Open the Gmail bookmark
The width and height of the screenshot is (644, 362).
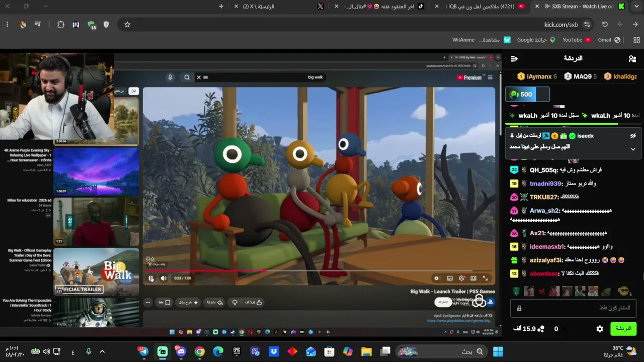609,40
